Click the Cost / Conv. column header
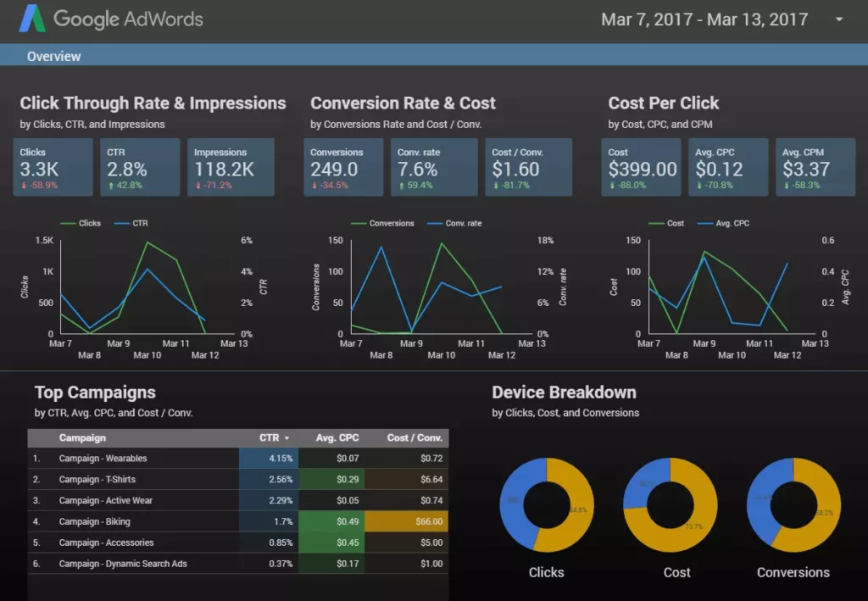 (x=415, y=438)
